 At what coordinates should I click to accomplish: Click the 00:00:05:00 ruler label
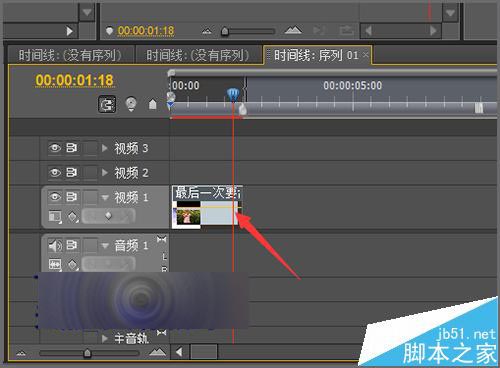353,86
